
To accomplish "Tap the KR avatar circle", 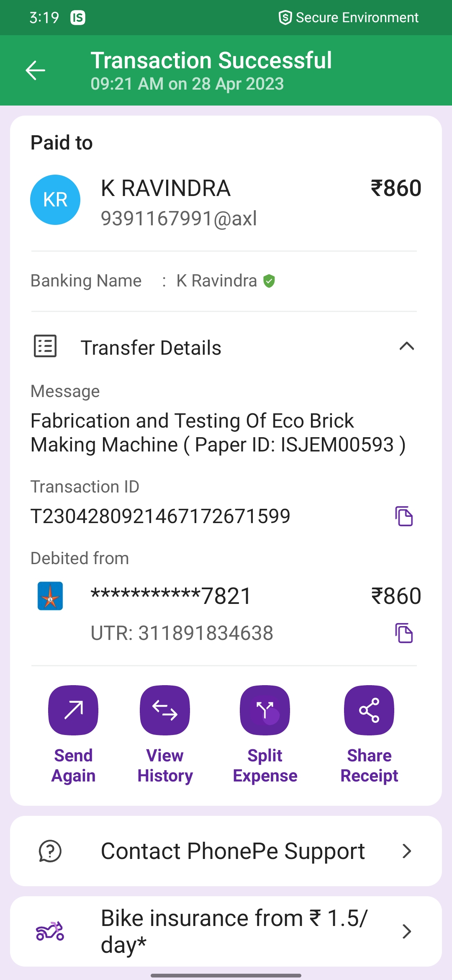I will (x=55, y=200).
